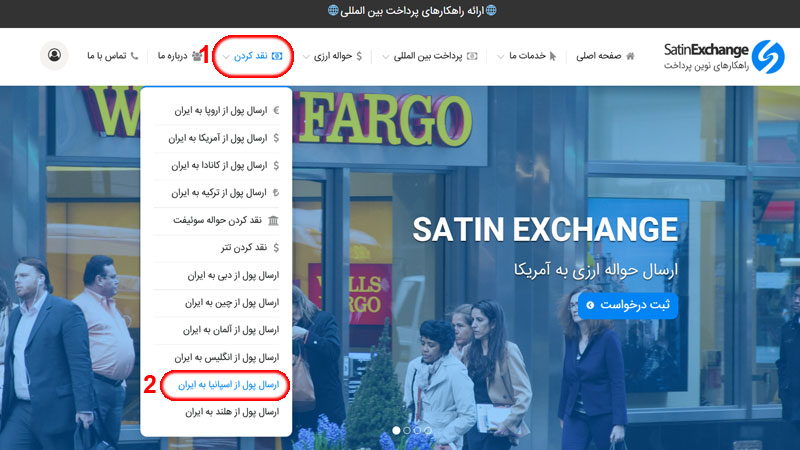Image resolution: width=800 pixels, height=450 pixels.
Task: Click the top banner ارائه راهکارهای پرداخت بین المللی
Action: point(412,11)
